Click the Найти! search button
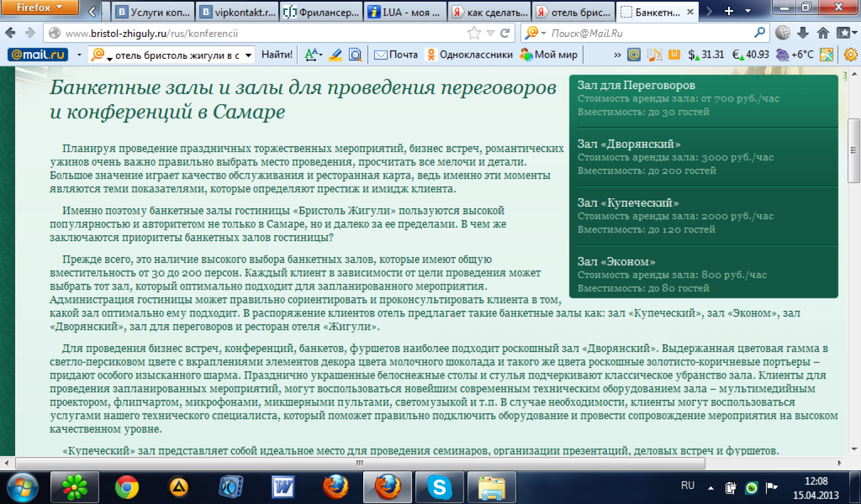861x504 pixels. tap(277, 54)
